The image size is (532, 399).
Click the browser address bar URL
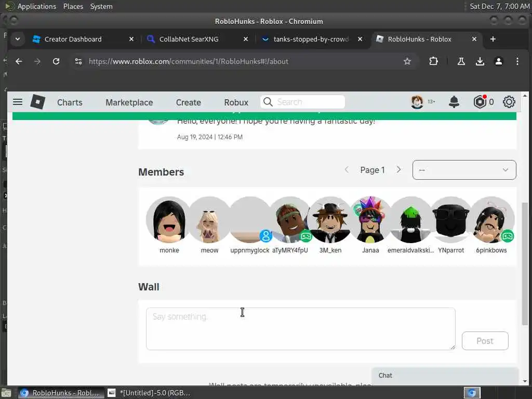coord(188,61)
